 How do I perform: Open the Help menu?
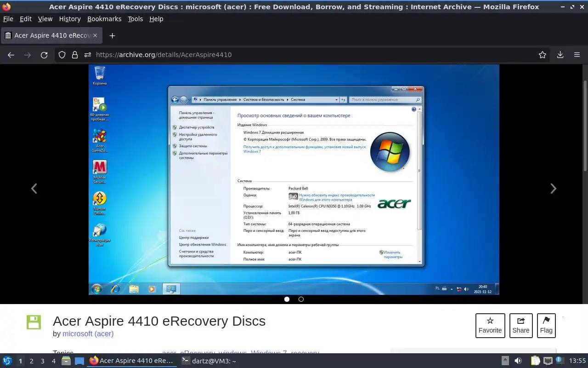pos(156,19)
